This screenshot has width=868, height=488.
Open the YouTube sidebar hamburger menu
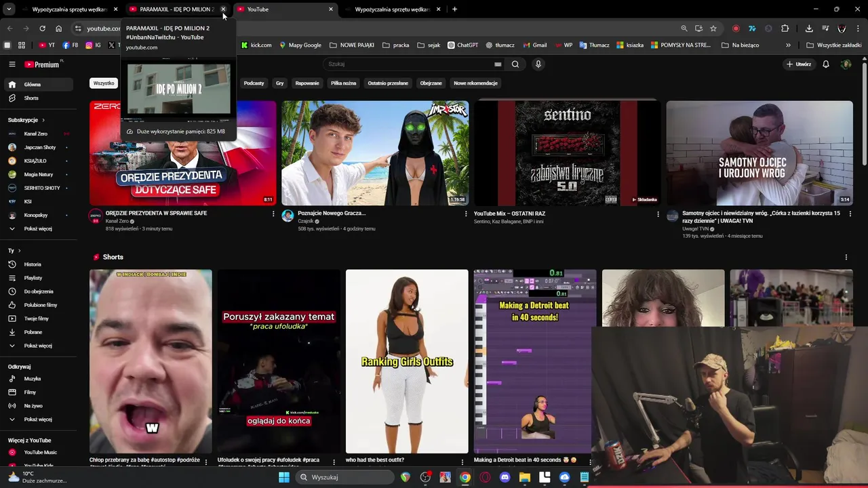[12, 64]
